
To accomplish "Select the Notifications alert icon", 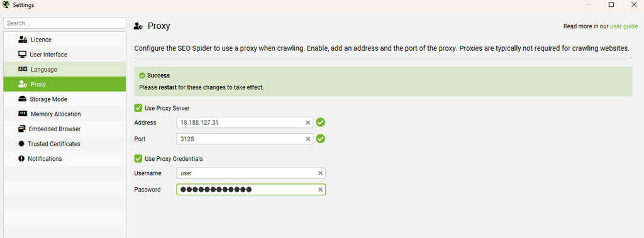I will pyautogui.click(x=21, y=158).
